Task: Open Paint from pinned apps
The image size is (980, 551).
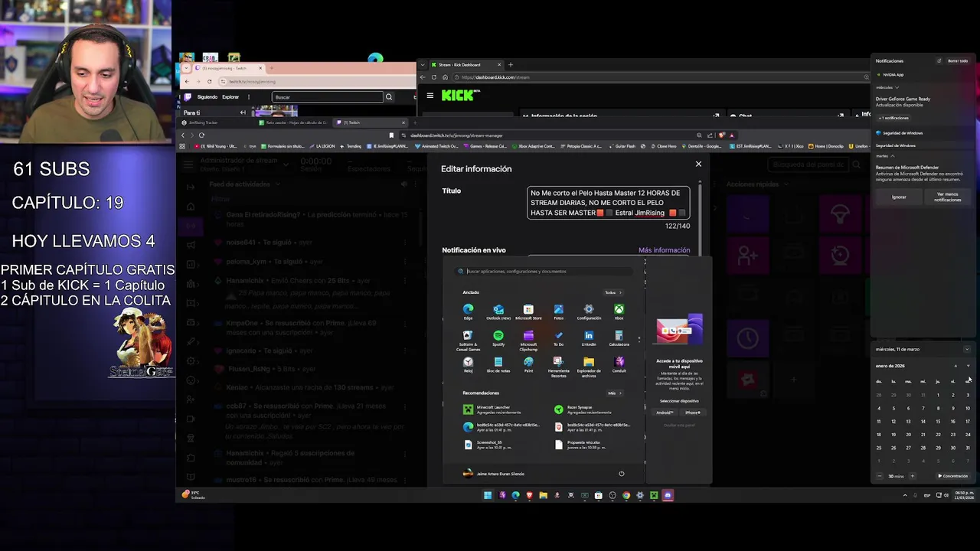Action: [x=528, y=364]
